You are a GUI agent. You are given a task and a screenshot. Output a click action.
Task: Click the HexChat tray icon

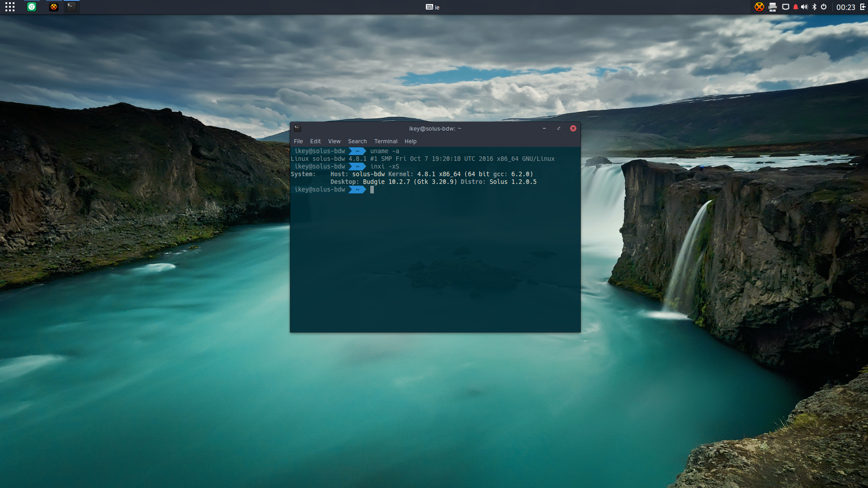pyautogui.click(x=759, y=7)
